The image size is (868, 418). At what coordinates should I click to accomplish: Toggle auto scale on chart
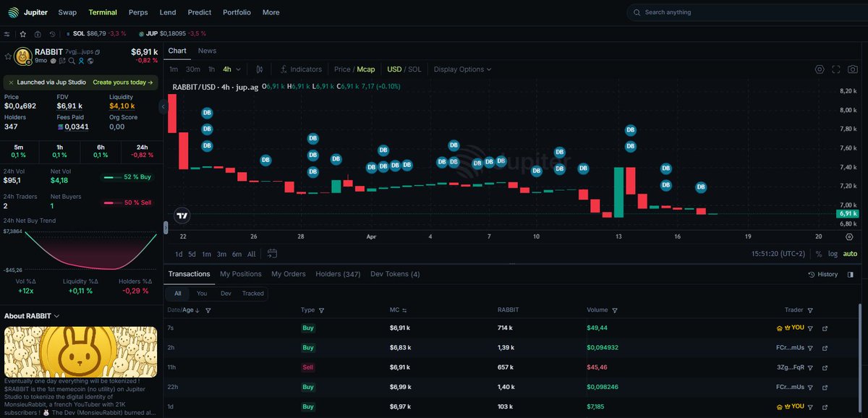click(x=850, y=254)
